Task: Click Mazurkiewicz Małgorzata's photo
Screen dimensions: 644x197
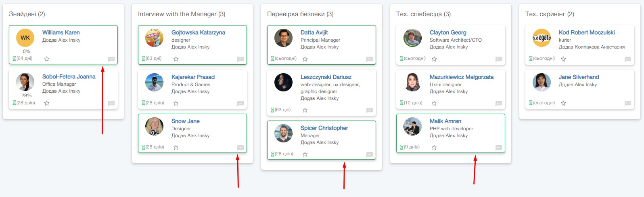Action: tap(412, 82)
